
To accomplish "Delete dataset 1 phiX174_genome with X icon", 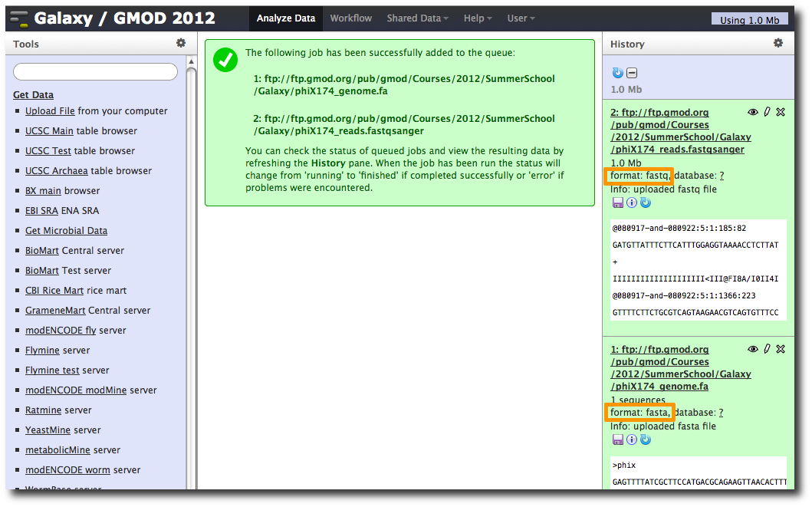I will click(x=781, y=349).
